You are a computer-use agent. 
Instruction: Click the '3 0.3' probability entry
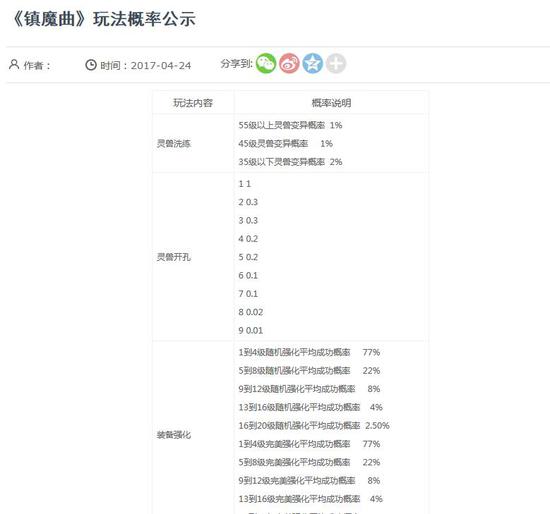[x=248, y=220]
